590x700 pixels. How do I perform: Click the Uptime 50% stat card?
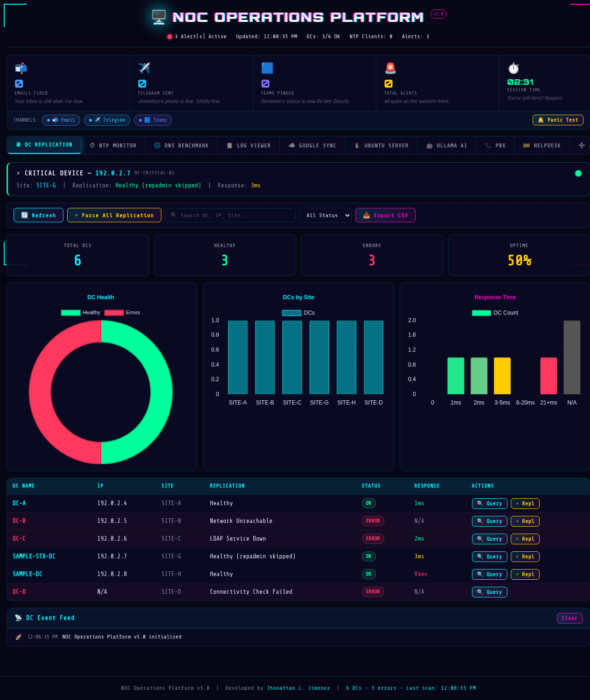pyautogui.click(x=519, y=255)
